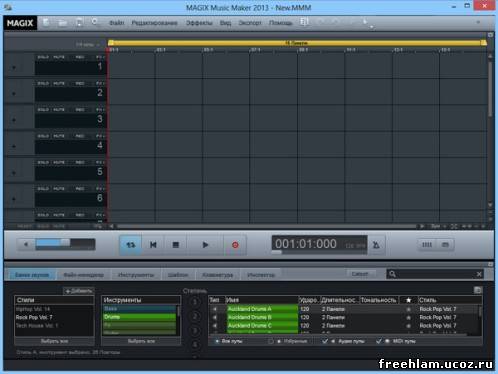Click the New project icon in toolbar
This screenshot has width=498, height=374.
tap(46, 22)
